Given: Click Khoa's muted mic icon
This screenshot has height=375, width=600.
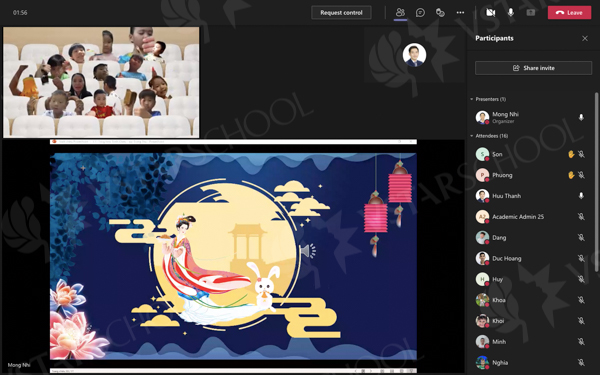Looking at the screenshot, I should pos(581,300).
